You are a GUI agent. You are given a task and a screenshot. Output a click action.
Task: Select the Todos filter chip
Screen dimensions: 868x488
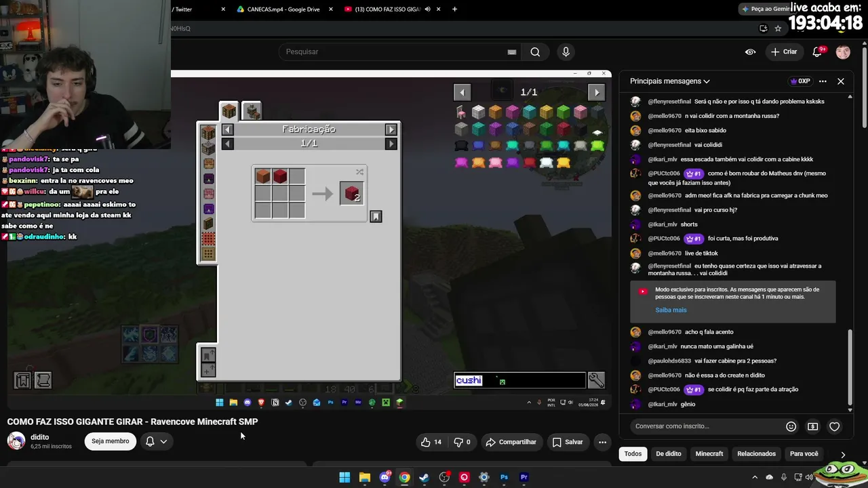tap(633, 454)
